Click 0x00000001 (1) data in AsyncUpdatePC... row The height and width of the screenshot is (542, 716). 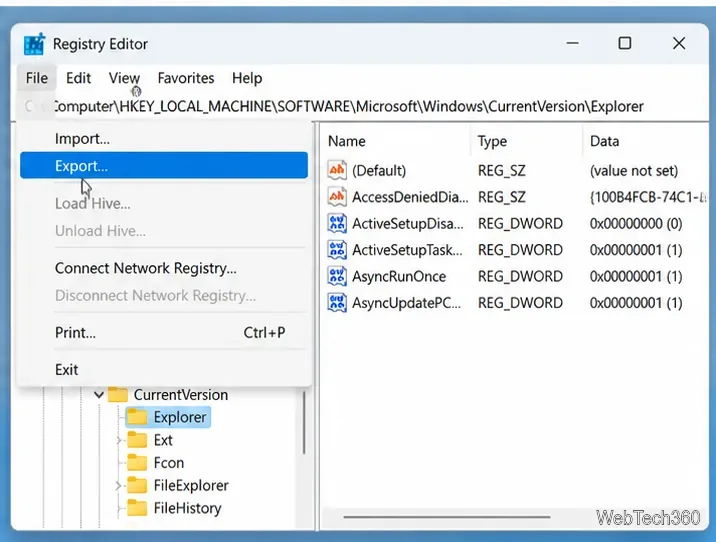(636, 303)
